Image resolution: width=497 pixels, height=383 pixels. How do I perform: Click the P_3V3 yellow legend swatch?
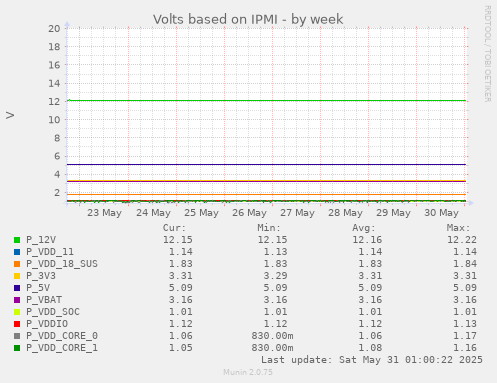pos(17,276)
